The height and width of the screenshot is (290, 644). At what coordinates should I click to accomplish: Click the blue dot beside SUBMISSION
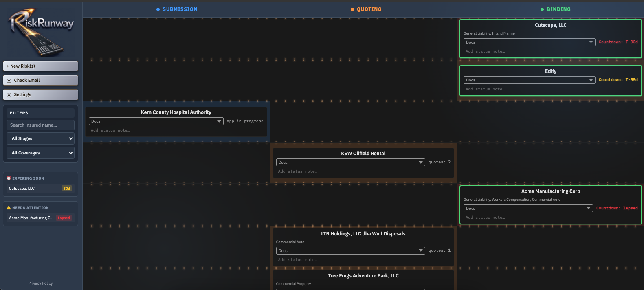(x=158, y=9)
